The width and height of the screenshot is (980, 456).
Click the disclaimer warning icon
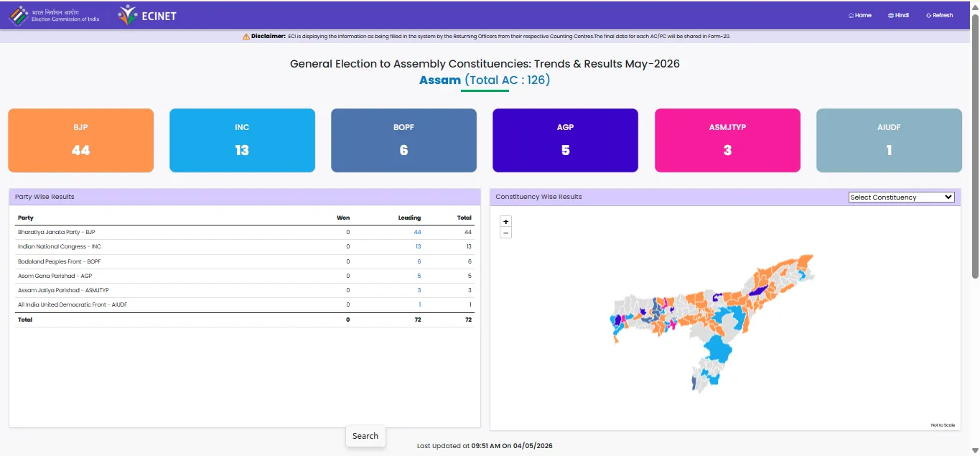246,36
